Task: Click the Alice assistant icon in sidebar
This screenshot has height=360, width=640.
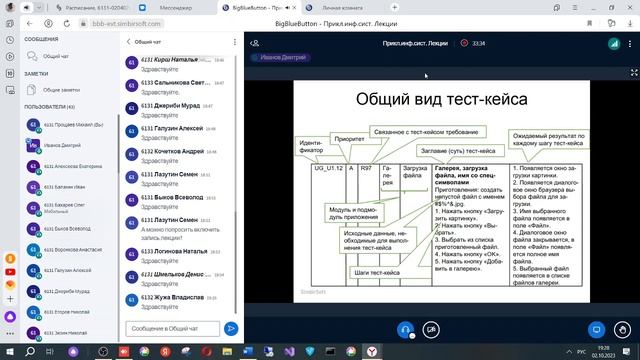Action: point(10,316)
